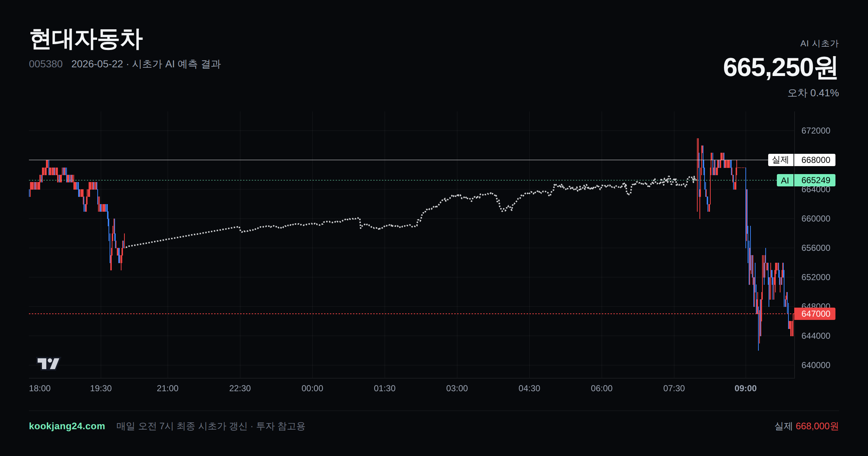Click the 00:00 time axis label
The image size is (868, 456).
coord(312,388)
